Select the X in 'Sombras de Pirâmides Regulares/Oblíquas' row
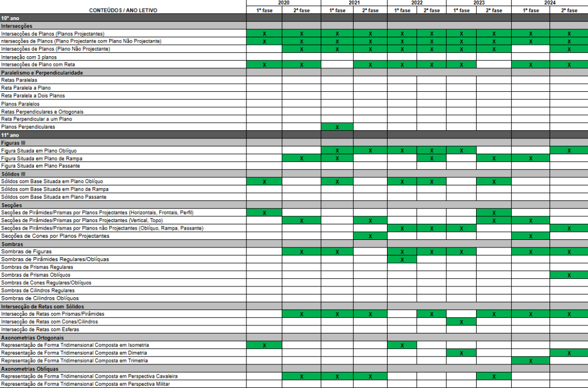 pyautogui.click(x=402, y=259)
